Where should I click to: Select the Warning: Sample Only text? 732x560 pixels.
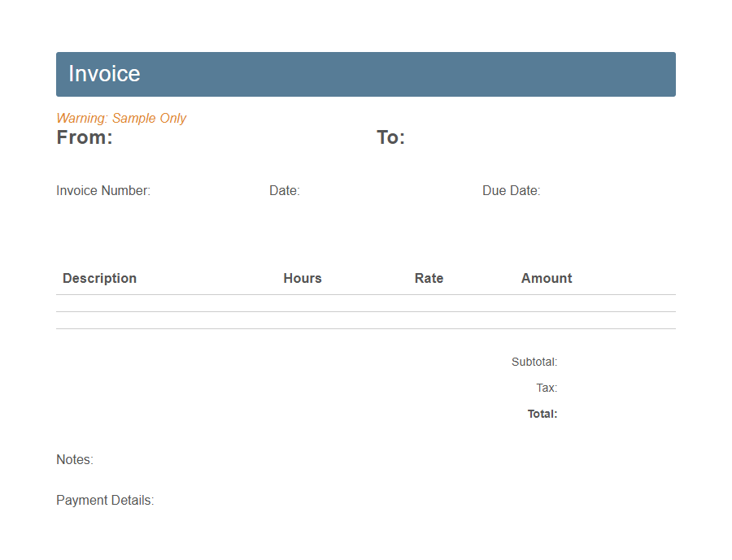(x=120, y=118)
